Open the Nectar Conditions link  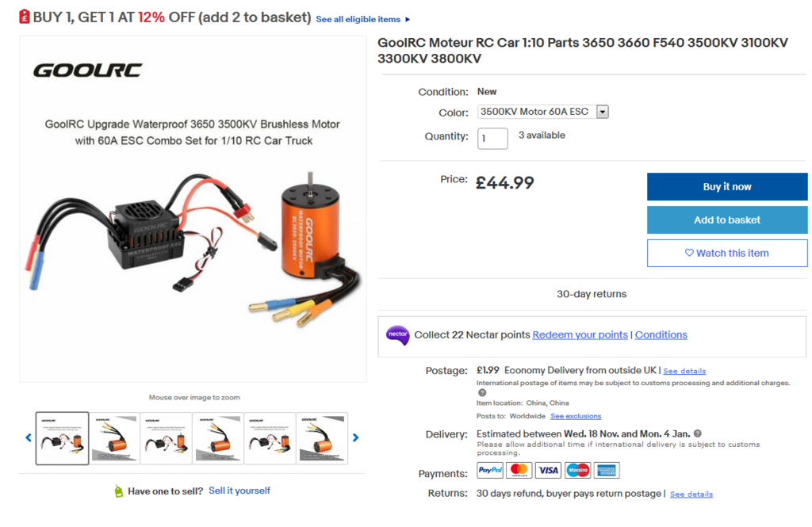661,335
